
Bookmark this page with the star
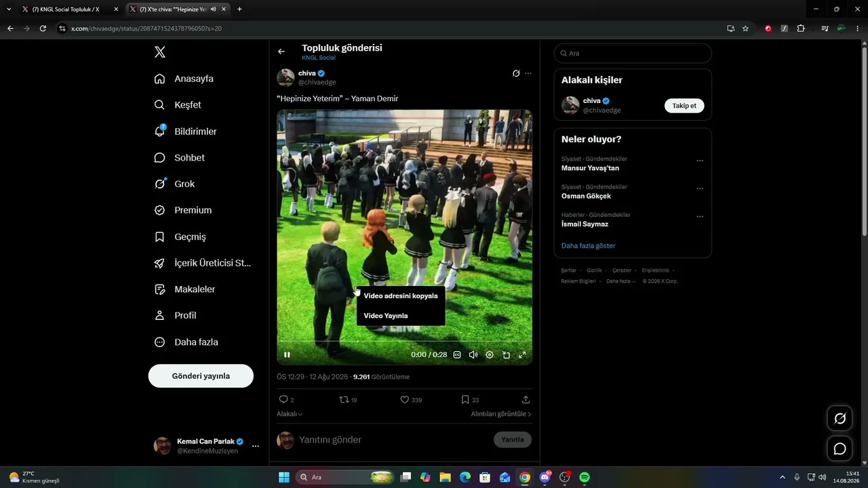click(745, 28)
